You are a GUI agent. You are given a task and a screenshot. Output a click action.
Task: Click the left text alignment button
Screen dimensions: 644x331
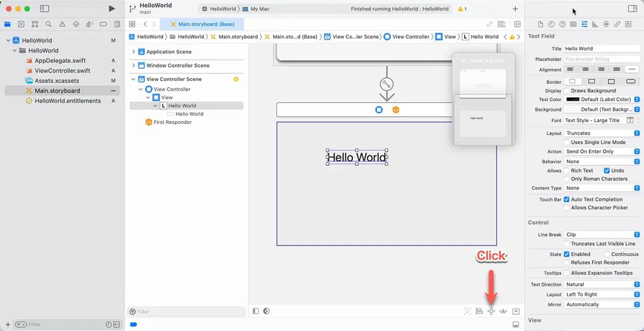tap(571, 70)
